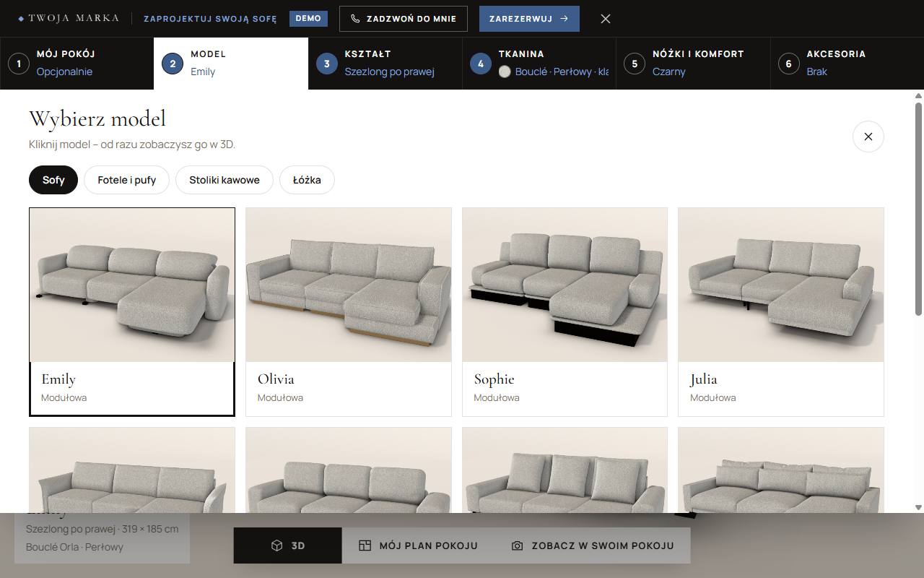Open the Mój pokój step tab
This screenshot has width=924, height=578.
[77, 64]
